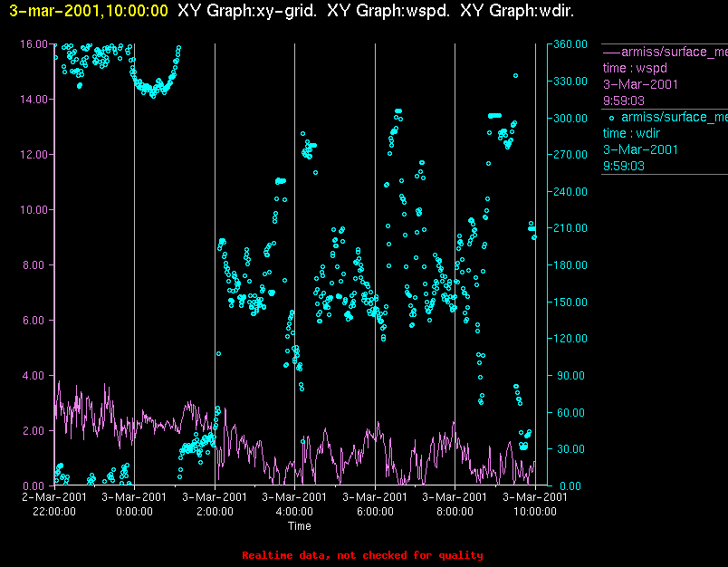This screenshot has width=728, height=567.
Task: Click the right axis 150.00 label
Action: [x=570, y=303]
